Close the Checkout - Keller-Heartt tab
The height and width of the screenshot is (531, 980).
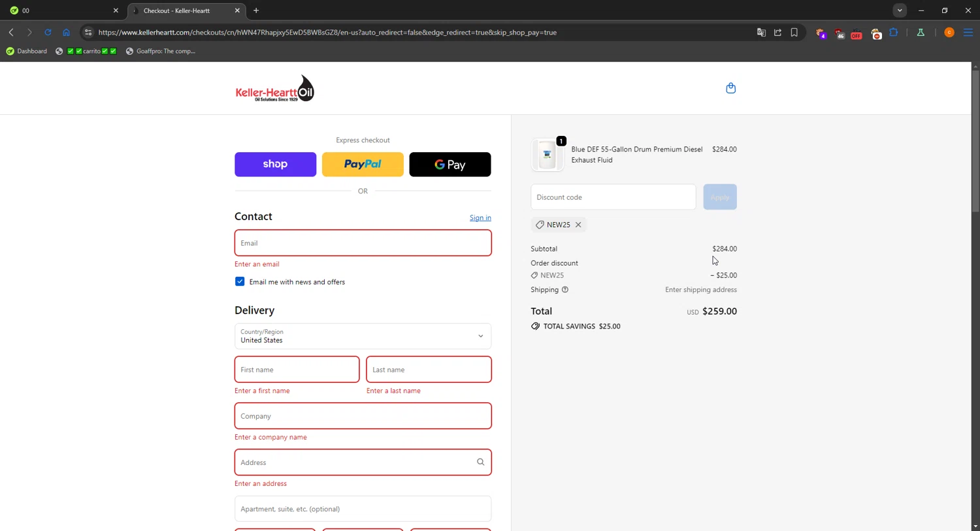tap(237, 10)
